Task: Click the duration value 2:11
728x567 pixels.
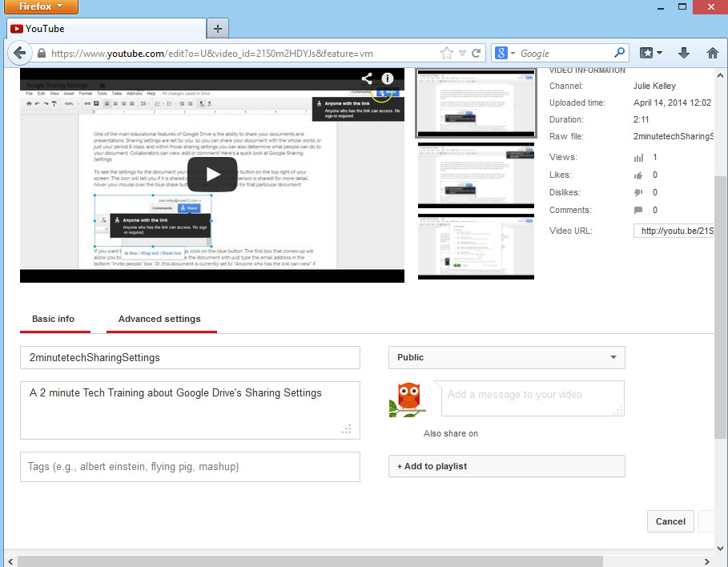Action: [641, 119]
